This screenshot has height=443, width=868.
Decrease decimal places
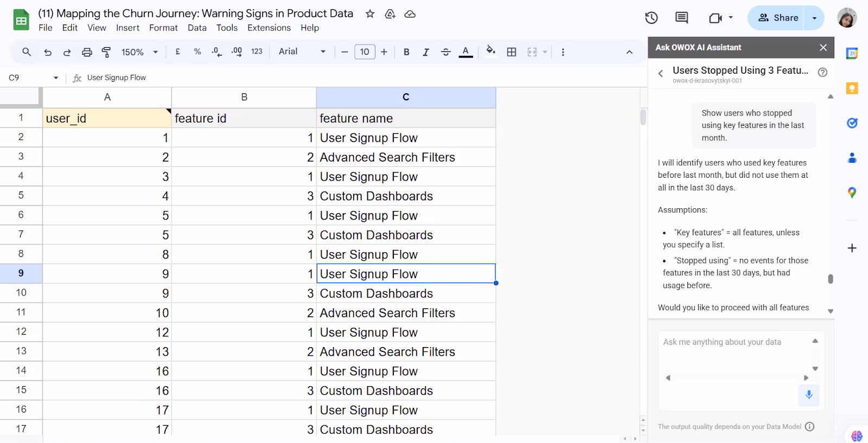(216, 52)
